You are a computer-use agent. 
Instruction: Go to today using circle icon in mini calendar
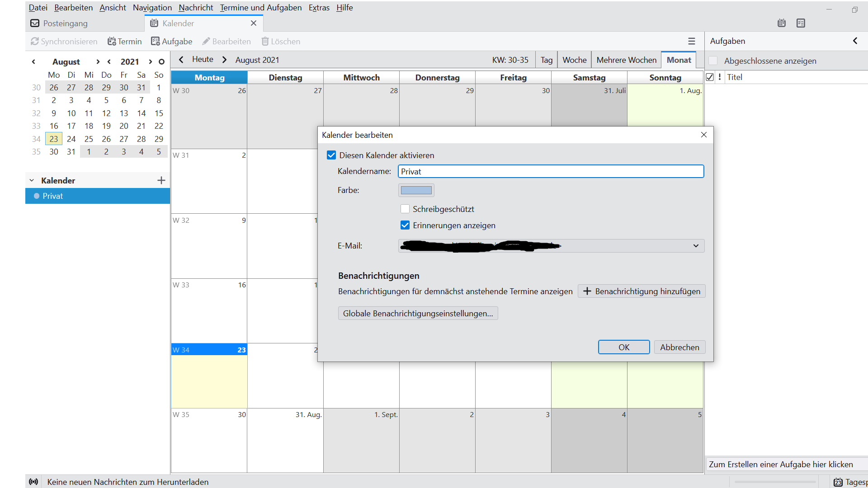[161, 62]
